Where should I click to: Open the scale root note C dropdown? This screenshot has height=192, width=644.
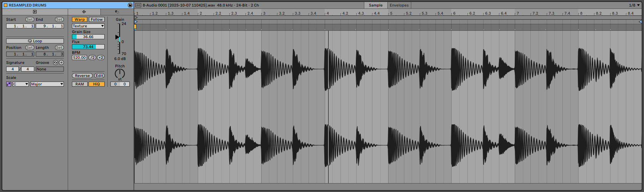[21, 84]
